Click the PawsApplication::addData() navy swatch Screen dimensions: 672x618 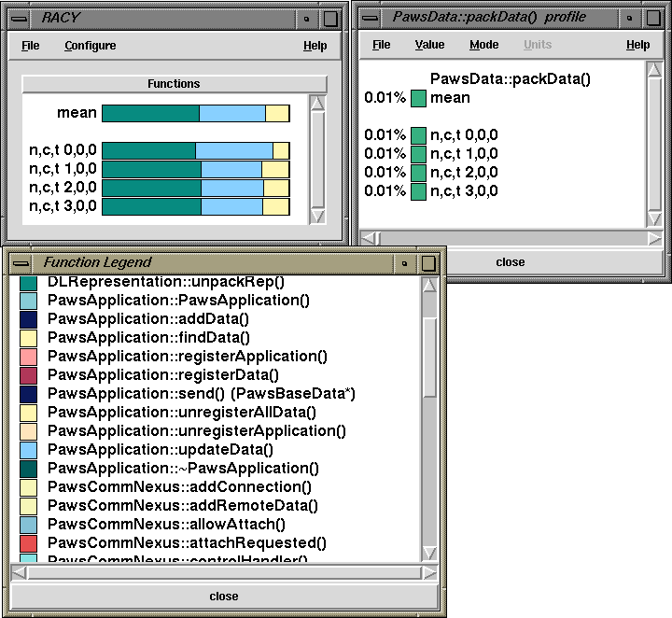click(x=28, y=319)
